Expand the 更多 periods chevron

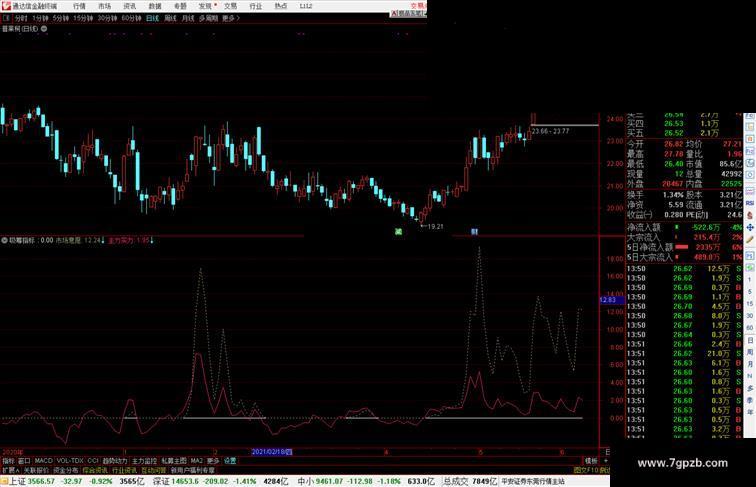point(230,18)
